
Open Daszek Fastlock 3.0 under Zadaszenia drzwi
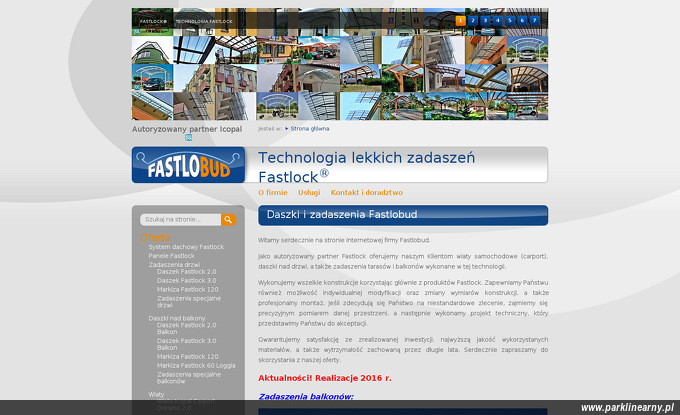[x=186, y=281]
